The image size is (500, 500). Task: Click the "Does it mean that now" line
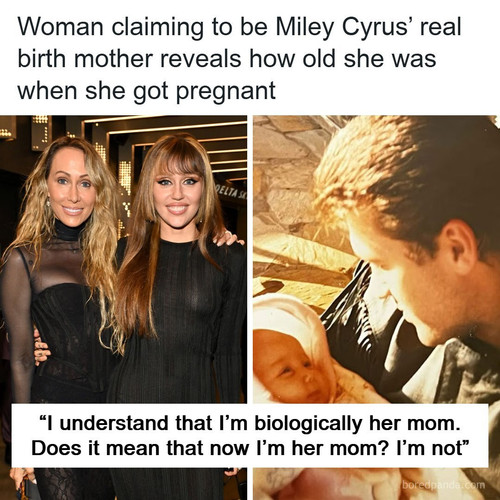(250, 448)
